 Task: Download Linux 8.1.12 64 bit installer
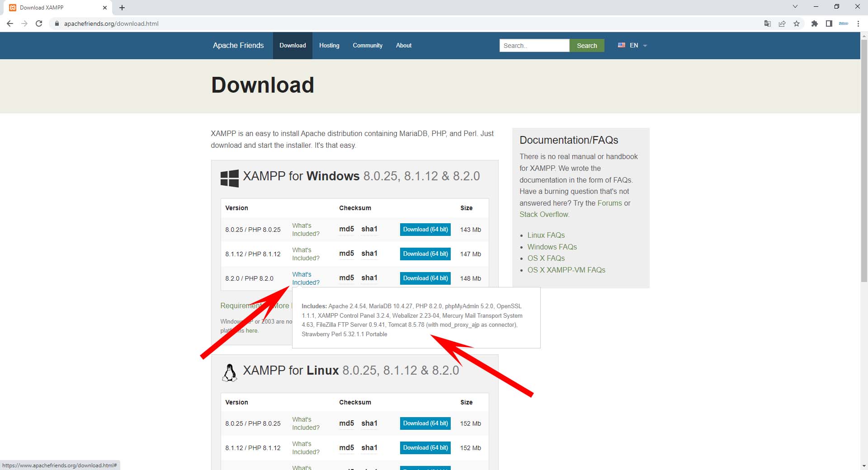425,448
